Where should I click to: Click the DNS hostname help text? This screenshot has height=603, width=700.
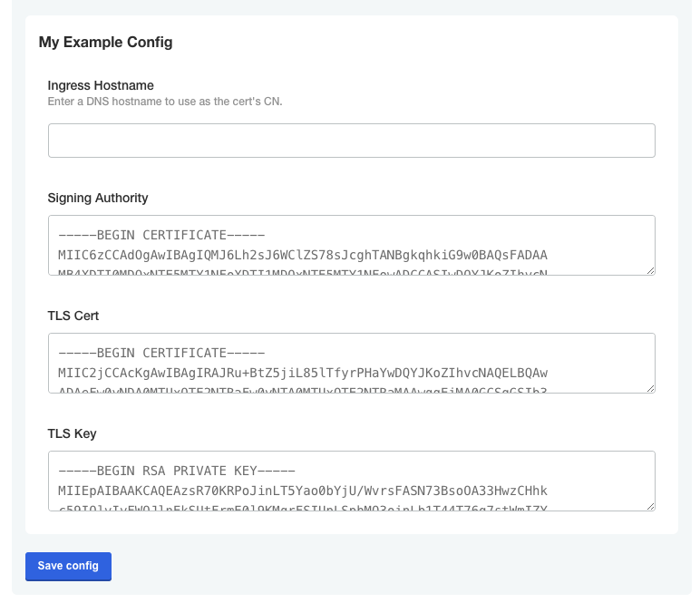pos(165,102)
